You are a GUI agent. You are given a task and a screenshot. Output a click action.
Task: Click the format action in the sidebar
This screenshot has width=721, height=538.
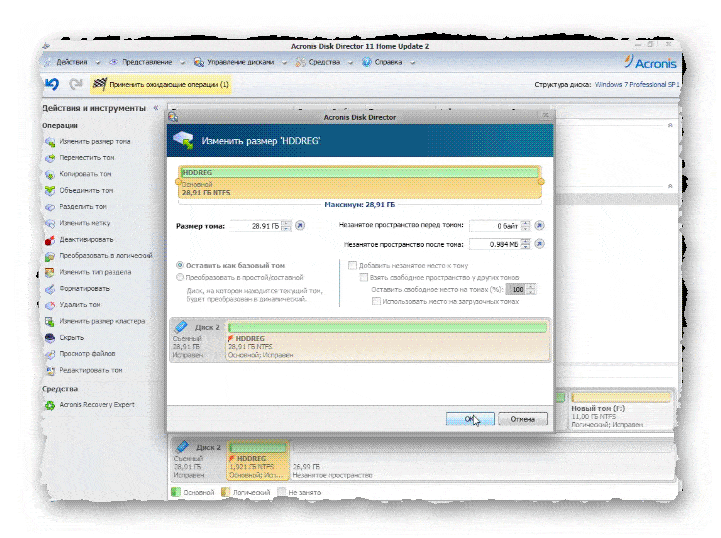tap(85, 289)
